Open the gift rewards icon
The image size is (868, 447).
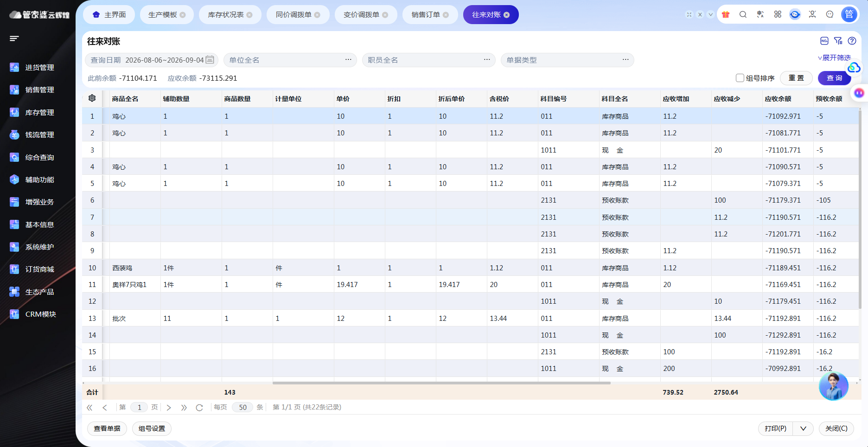726,14
